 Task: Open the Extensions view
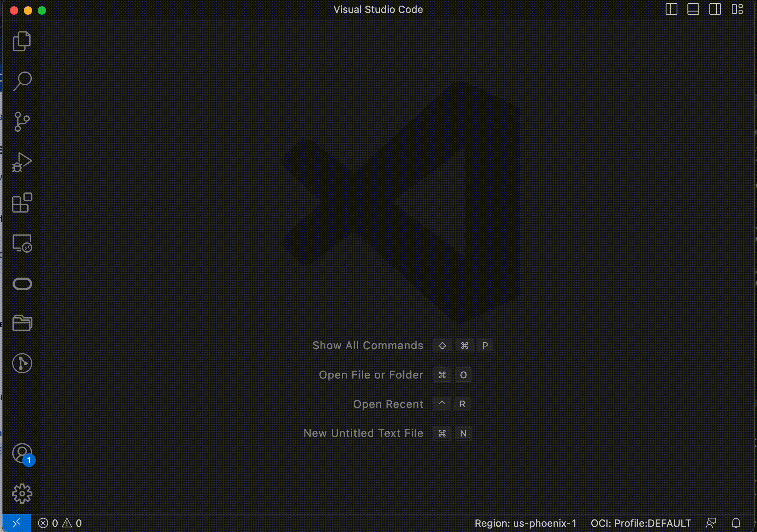pyautogui.click(x=22, y=203)
